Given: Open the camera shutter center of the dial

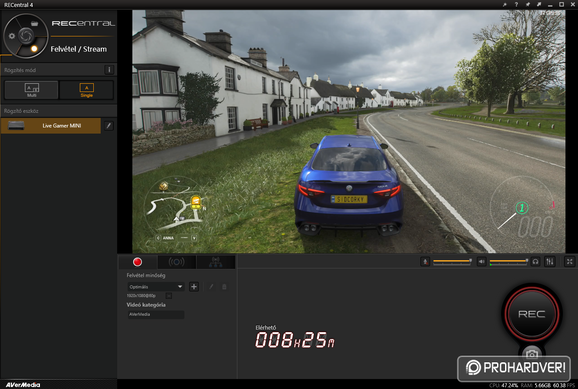Looking at the screenshot, I should [26, 35].
